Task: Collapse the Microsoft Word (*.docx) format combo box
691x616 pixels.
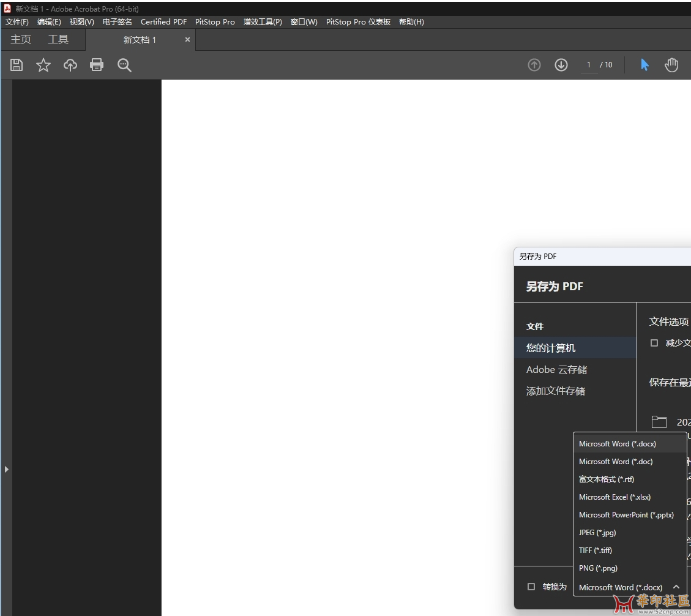Action: (676, 587)
